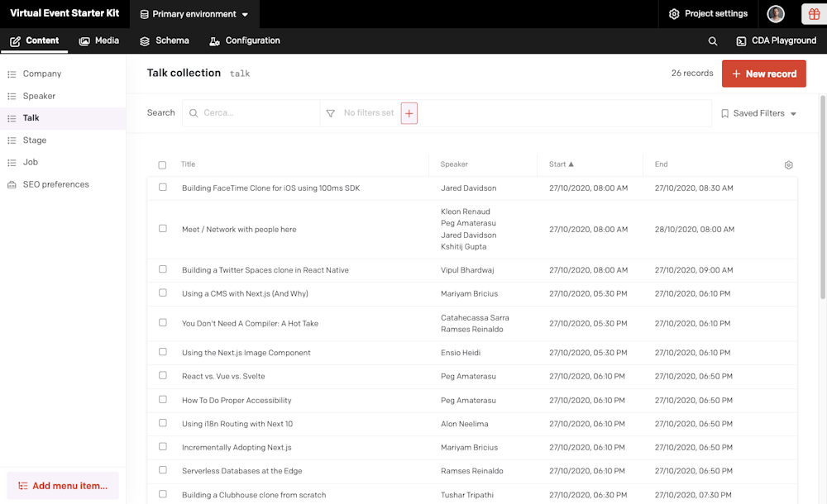Sort by the Speaker column header

[x=454, y=164]
